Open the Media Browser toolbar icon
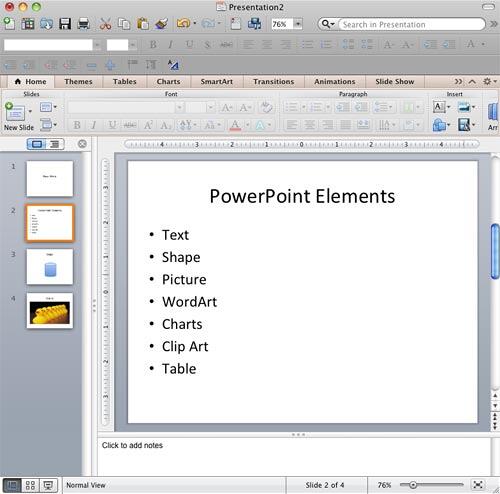 (x=254, y=24)
